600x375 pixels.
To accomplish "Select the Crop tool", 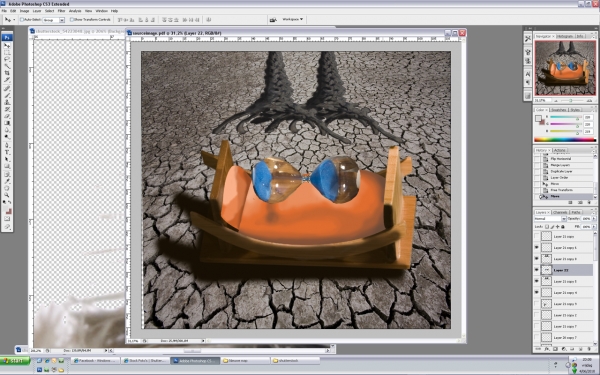I will 7,73.
